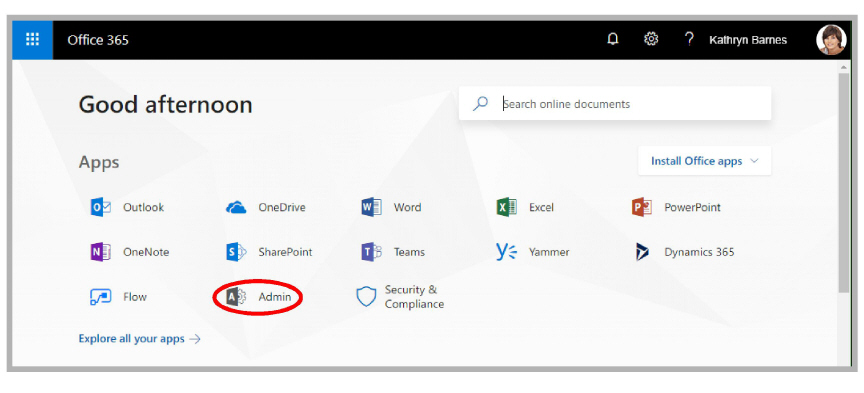Click the Dynamics 365 label text

point(700,252)
